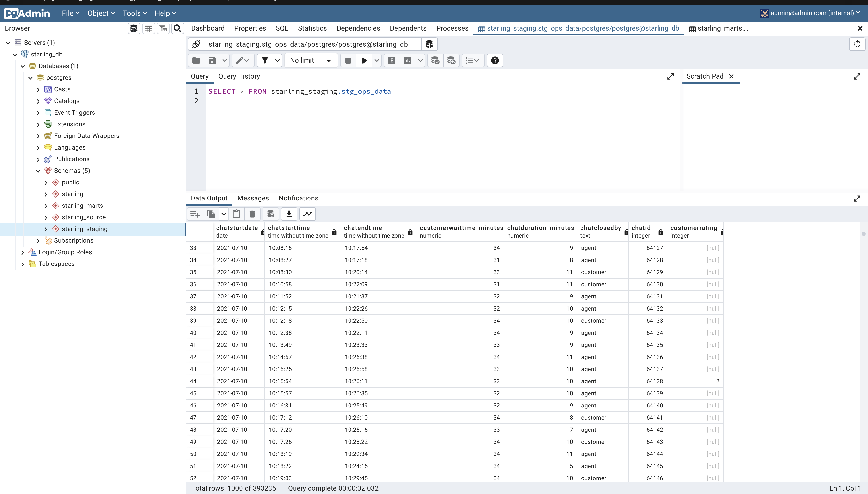Click the customerwaittime_minutes column header
Screen dimensions: 868x494
point(461,231)
